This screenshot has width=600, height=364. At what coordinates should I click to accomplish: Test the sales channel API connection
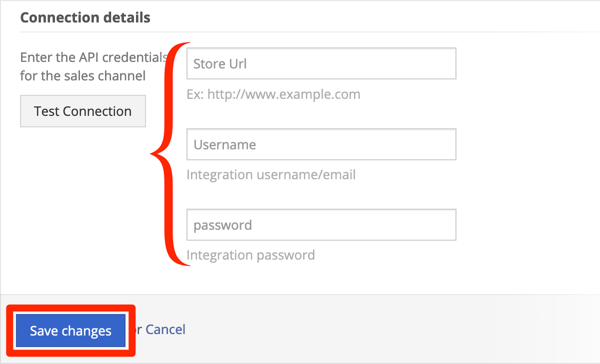[83, 111]
